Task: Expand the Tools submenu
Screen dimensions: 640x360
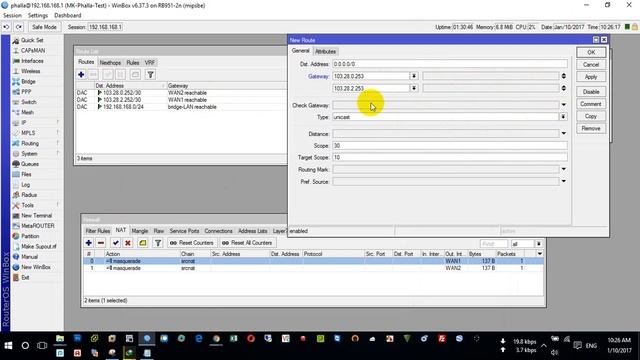Action: pyautogui.click(x=27, y=205)
